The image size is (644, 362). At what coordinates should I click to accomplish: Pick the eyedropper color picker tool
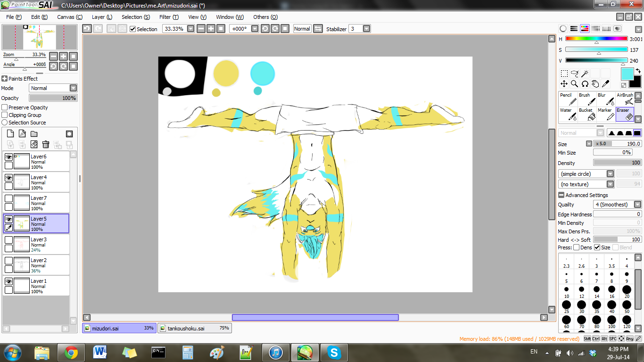point(605,84)
